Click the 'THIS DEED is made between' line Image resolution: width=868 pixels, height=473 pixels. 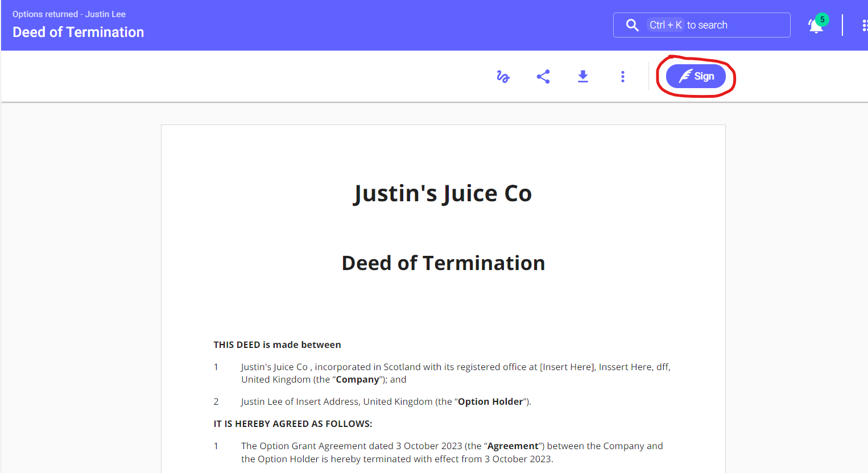(x=277, y=345)
